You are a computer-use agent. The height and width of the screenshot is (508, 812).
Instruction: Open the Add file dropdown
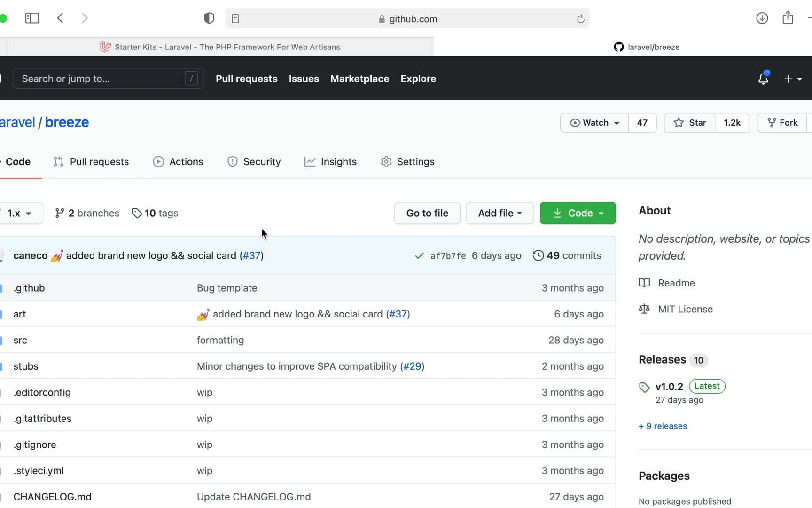click(x=500, y=213)
